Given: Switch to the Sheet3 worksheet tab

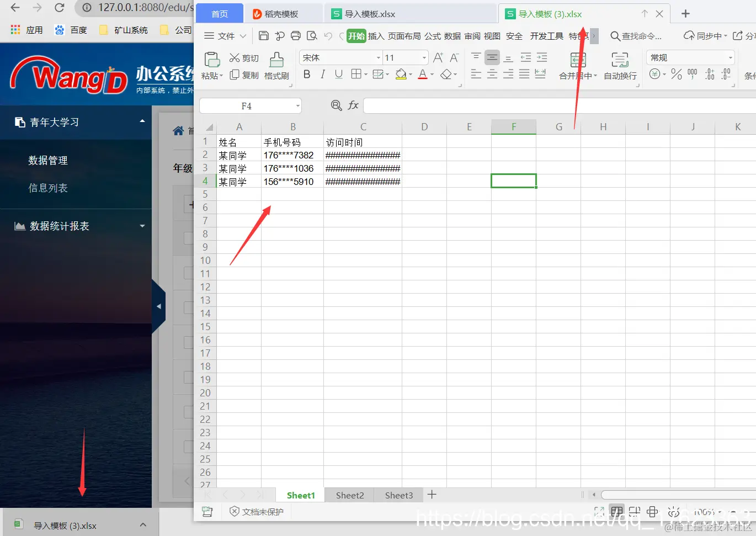Looking at the screenshot, I should point(398,495).
